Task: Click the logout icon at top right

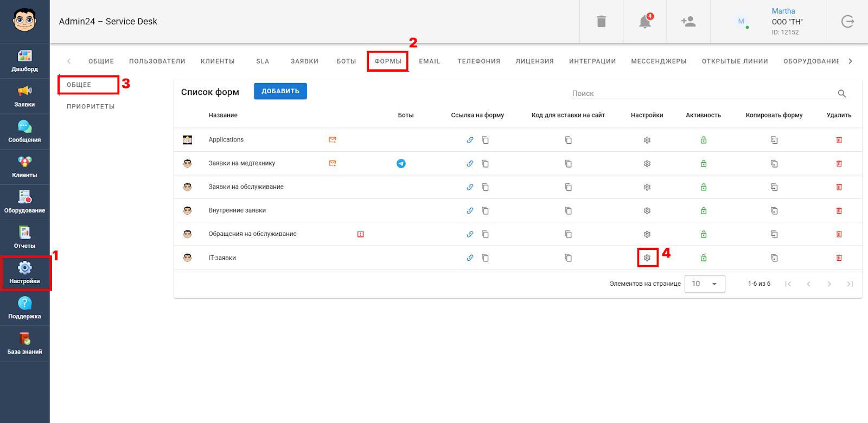Action: coord(847,22)
